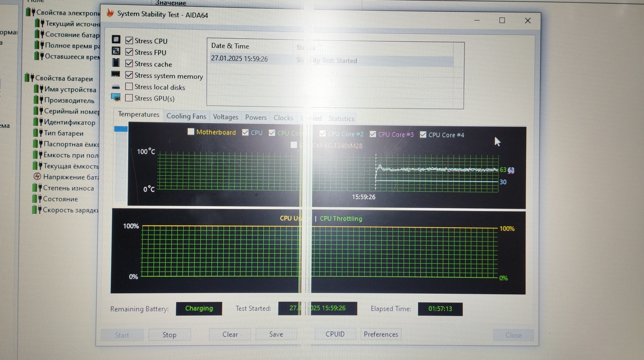Enable the Stress GPU(s) checkbox
This screenshot has width=644, height=360.
click(129, 98)
